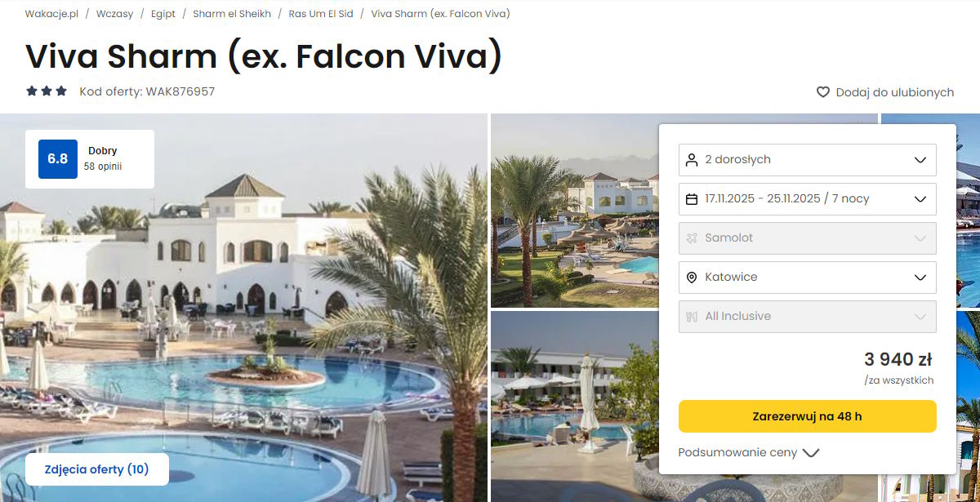The height and width of the screenshot is (502, 980).
Task: Click the cutlery icon beside All Inclusive
Action: pos(692,316)
